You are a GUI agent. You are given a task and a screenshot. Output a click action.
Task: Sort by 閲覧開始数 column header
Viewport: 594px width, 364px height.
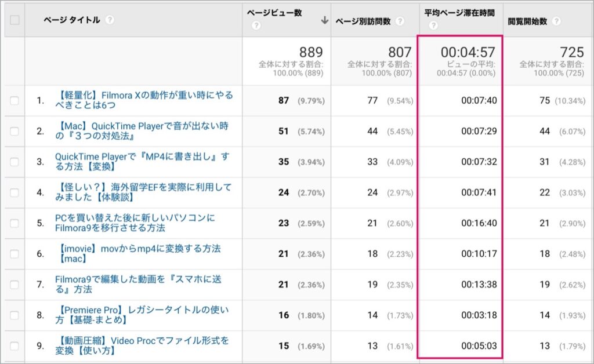click(x=527, y=21)
